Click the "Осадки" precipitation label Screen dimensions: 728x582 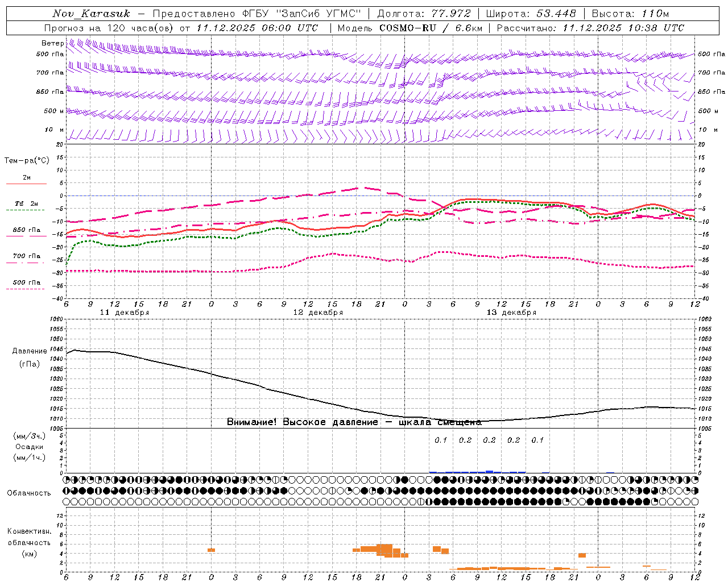tap(30, 447)
